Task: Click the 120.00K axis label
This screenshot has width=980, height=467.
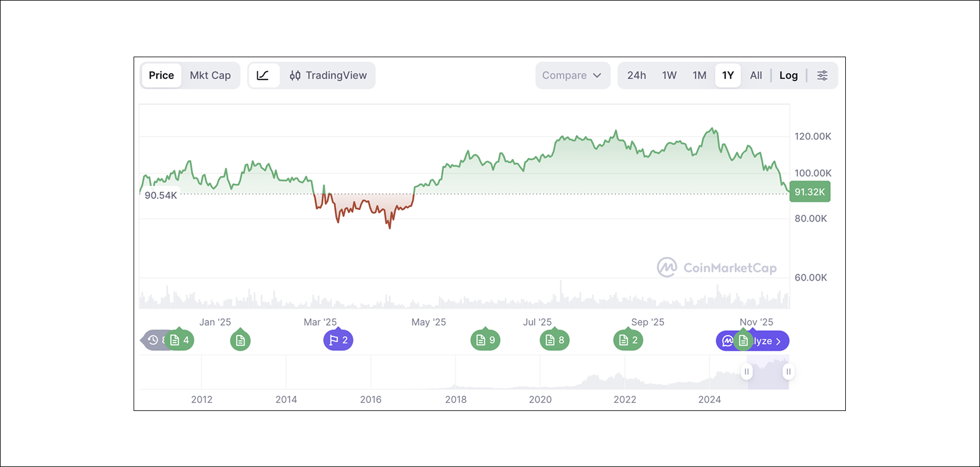Action: (813, 137)
